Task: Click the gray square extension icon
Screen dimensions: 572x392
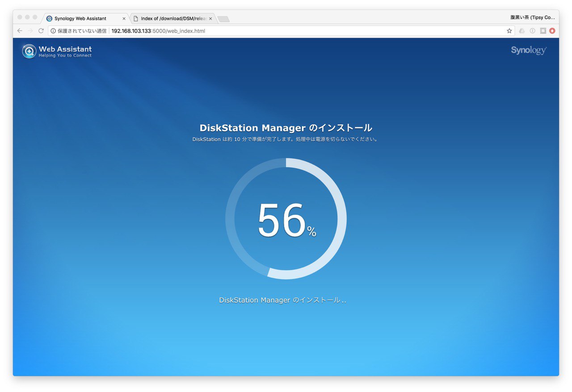Action: coord(543,31)
